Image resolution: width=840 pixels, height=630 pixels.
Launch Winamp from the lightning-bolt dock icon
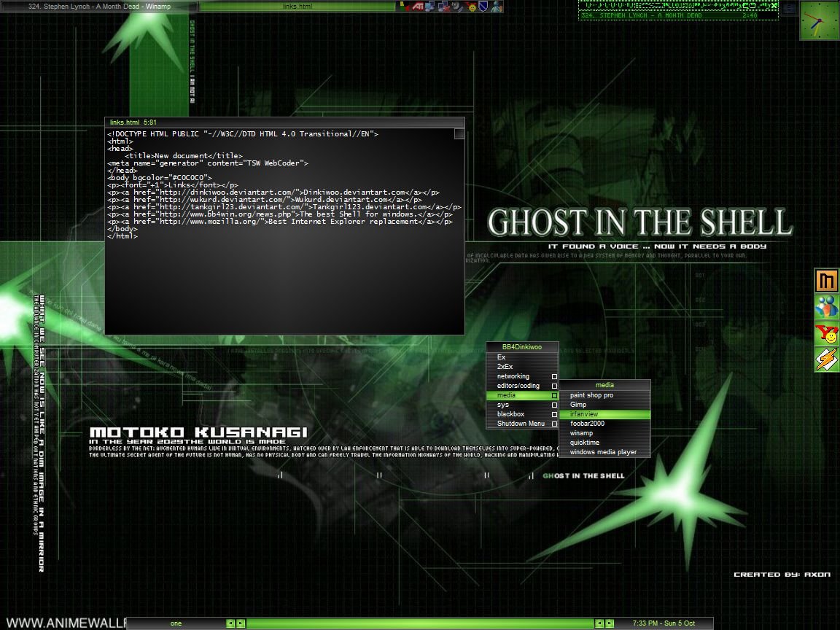click(826, 359)
